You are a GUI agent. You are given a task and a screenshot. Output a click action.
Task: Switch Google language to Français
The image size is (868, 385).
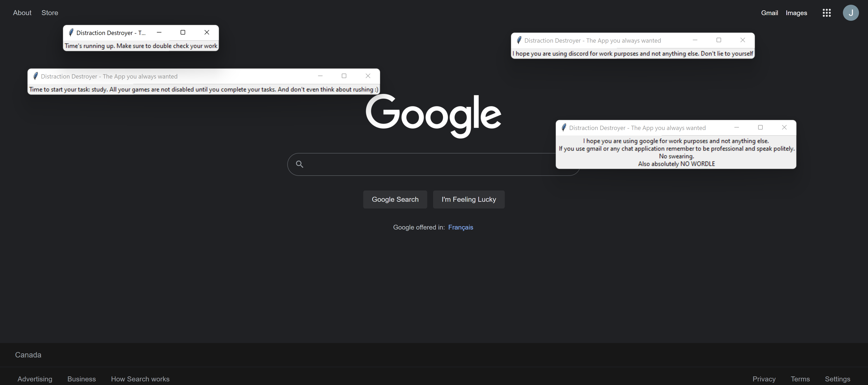[460, 227]
